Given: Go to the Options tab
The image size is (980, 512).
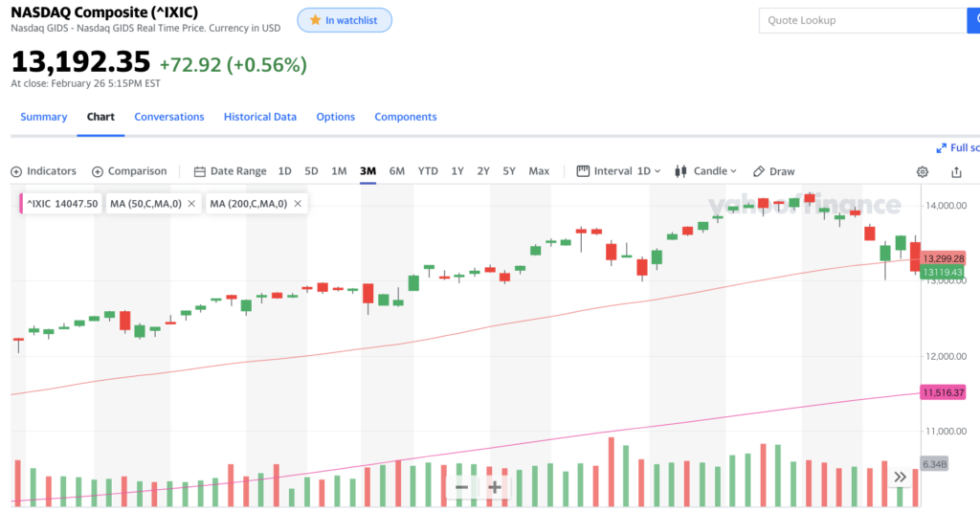Looking at the screenshot, I should point(336,117).
